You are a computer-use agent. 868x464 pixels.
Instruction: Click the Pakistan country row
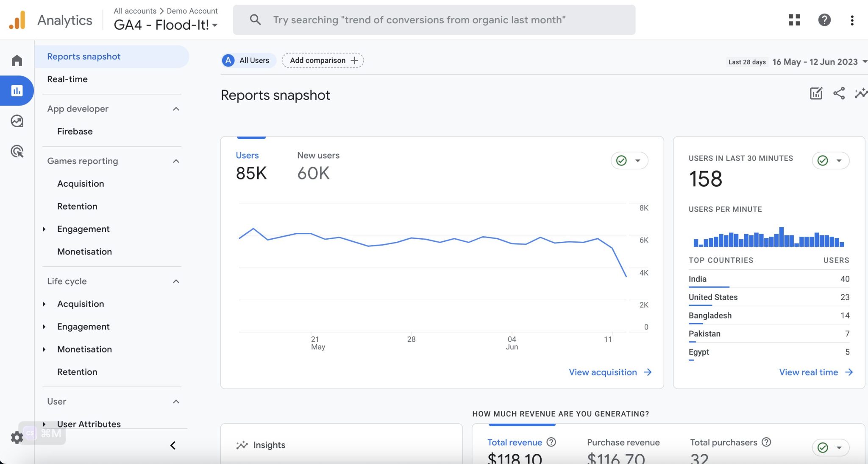point(769,334)
